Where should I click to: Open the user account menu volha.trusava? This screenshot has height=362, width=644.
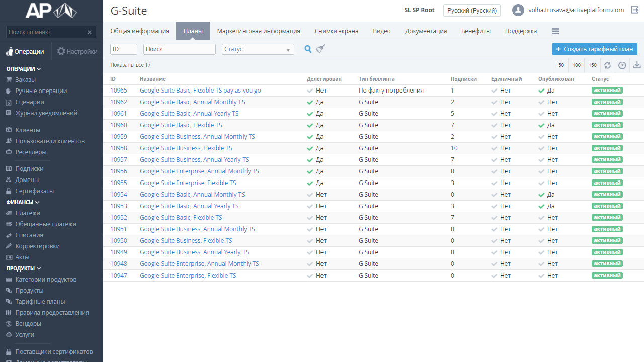click(x=576, y=10)
